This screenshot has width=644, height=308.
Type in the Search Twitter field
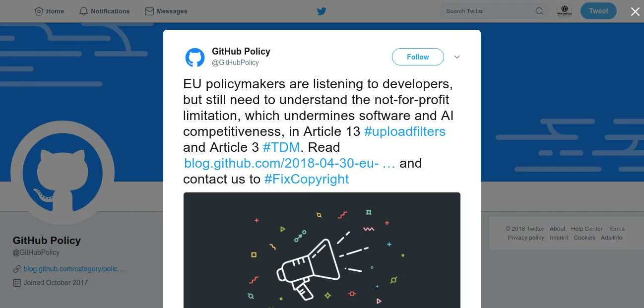[x=486, y=11]
